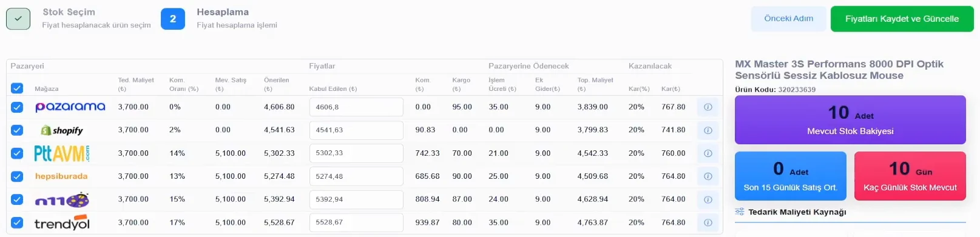
Task: Click commission value 939.87 in trendyol row
Action: (x=427, y=222)
